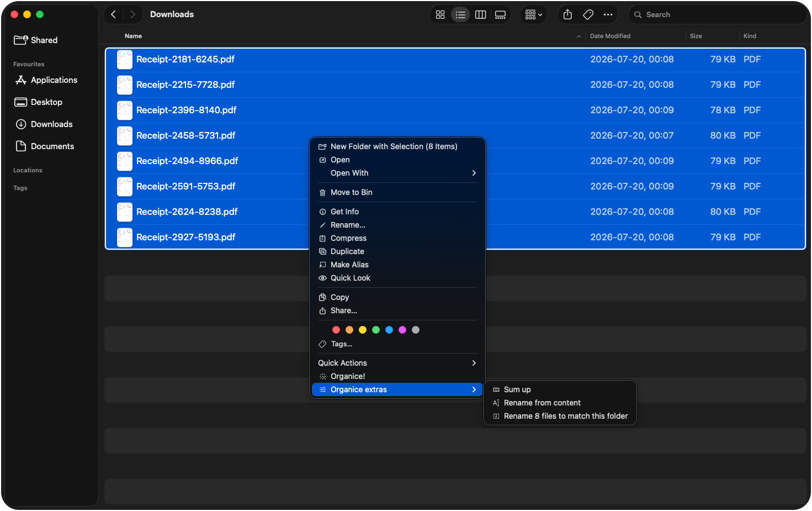Choose Open from the context menu
The height and width of the screenshot is (511, 812).
pyautogui.click(x=397, y=160)
